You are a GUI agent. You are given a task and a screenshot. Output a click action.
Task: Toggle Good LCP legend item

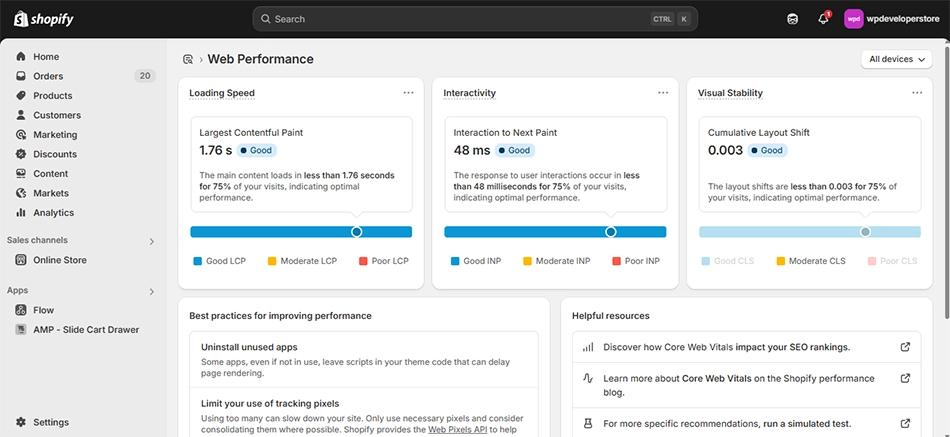[219, 261]
